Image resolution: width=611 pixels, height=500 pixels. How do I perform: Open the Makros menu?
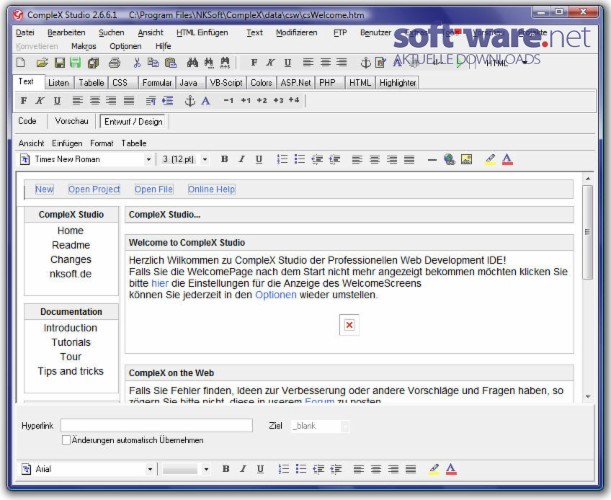point(84,46)
